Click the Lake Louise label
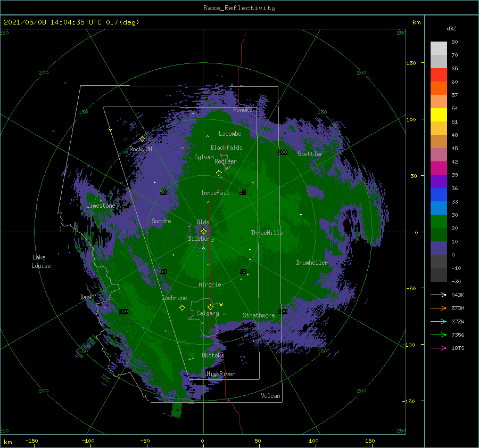Viewport: 479px width, 448px height. point(41,262)
